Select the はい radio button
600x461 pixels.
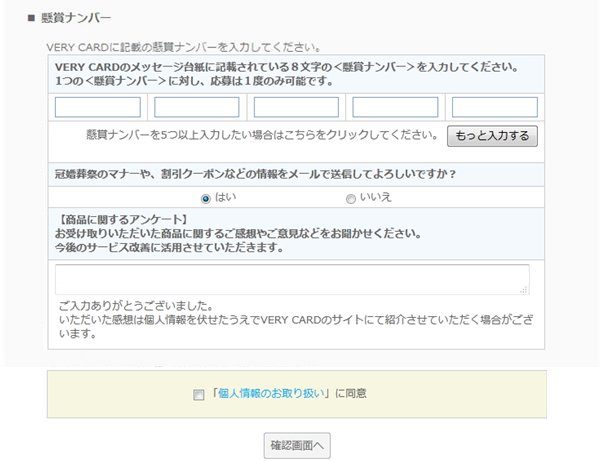click(x=205, y=199)
